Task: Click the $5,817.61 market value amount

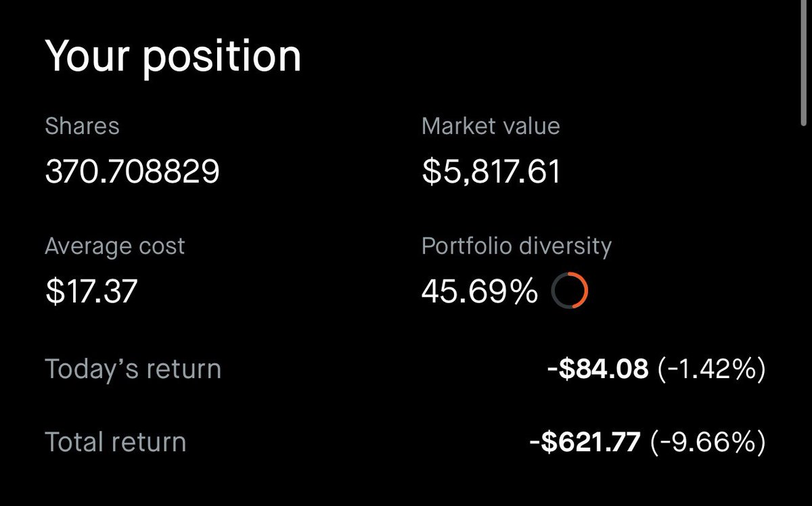Action: pyautogui.click(x=491, y=172)
